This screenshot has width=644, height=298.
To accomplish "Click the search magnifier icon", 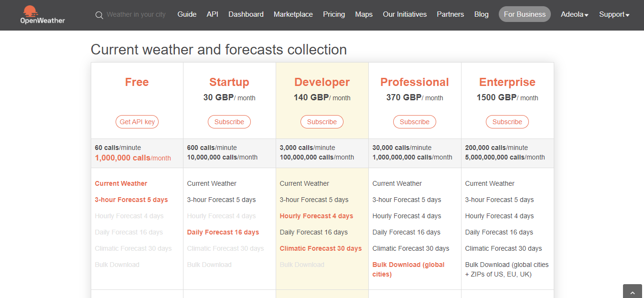I will tap(99, 15).
